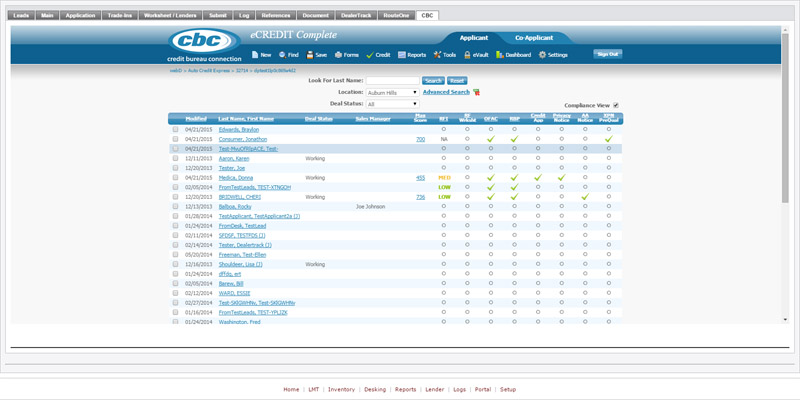Open the Application tab

tap(81, 15)
